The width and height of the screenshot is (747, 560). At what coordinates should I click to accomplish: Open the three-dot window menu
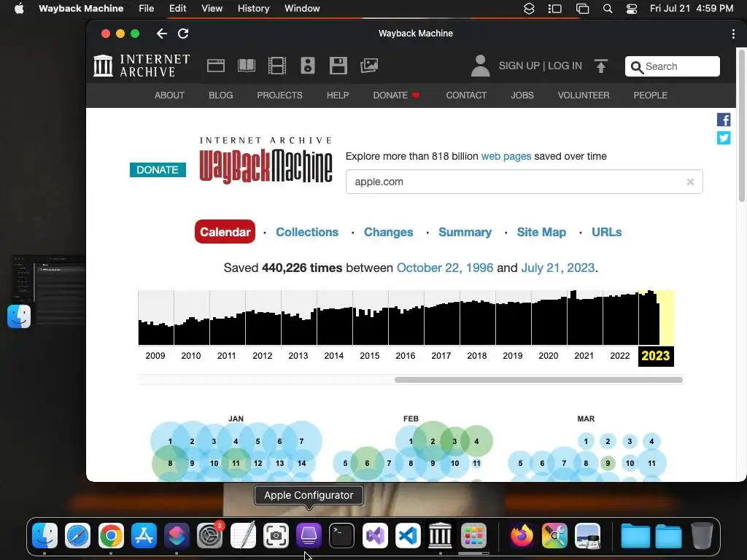click(733, 34)
